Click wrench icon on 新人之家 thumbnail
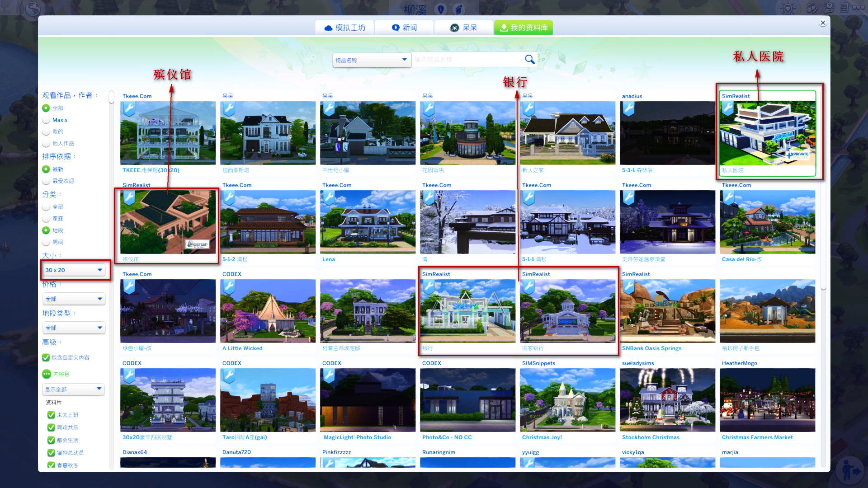 (x=528, y=109)
